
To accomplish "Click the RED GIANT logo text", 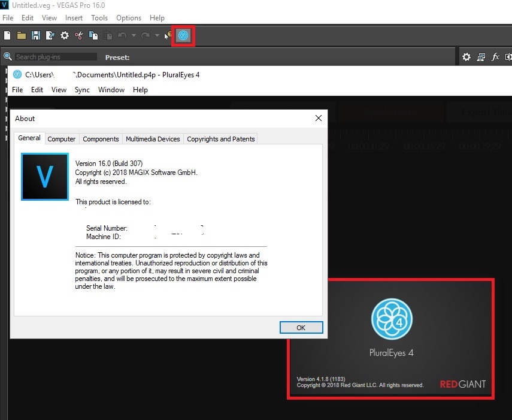I will (463, 384).
